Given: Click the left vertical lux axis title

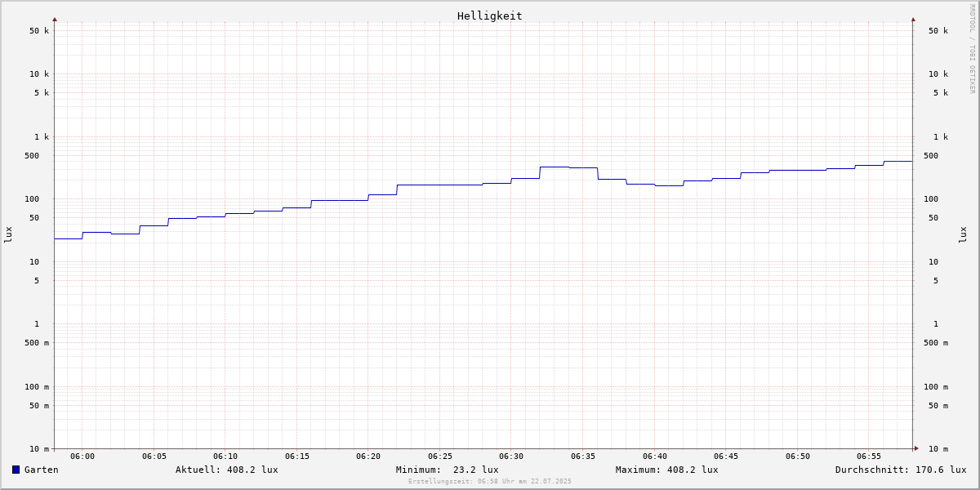Looking at the screenshot, I should pos(8,234).
